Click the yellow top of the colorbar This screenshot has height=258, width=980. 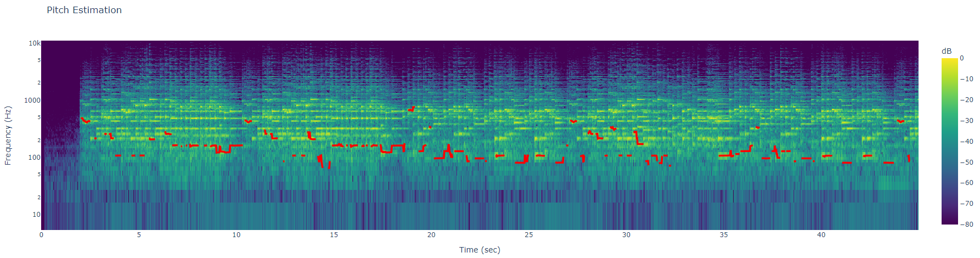tap(949, 60)
